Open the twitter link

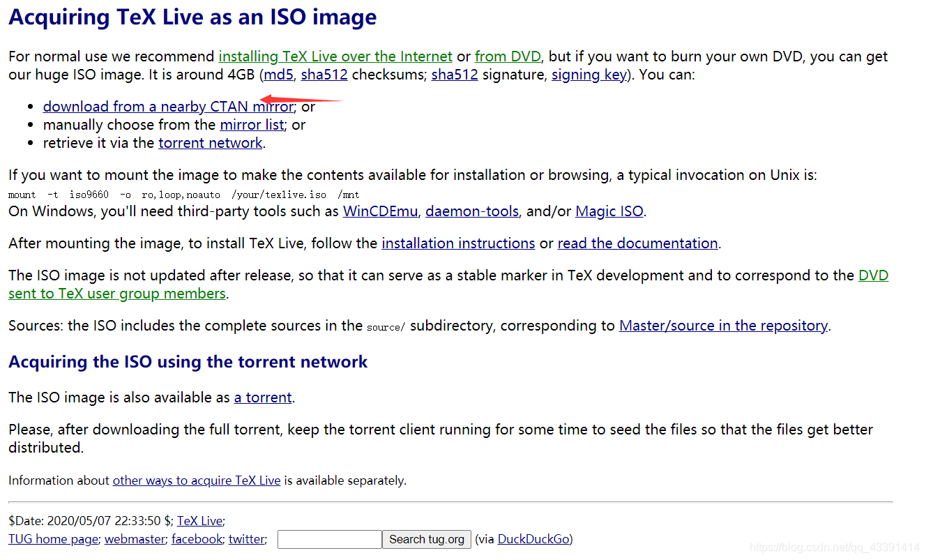tap(246, 539)
